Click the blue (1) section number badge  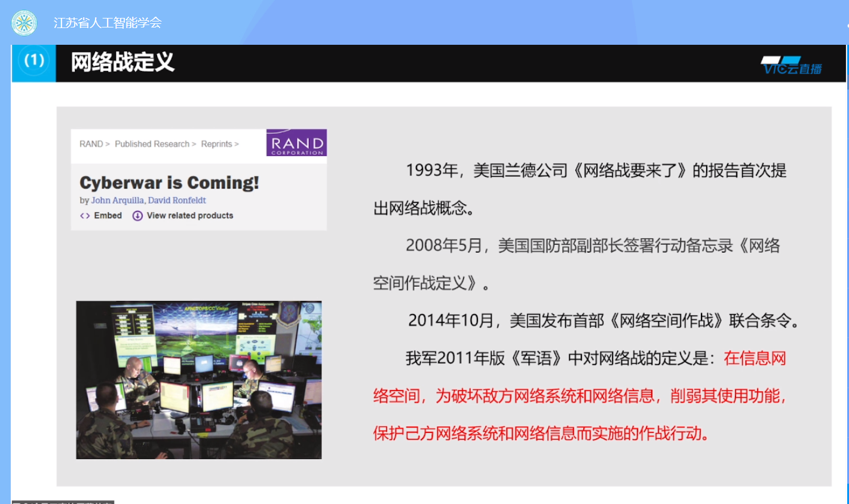click(33, 62)
